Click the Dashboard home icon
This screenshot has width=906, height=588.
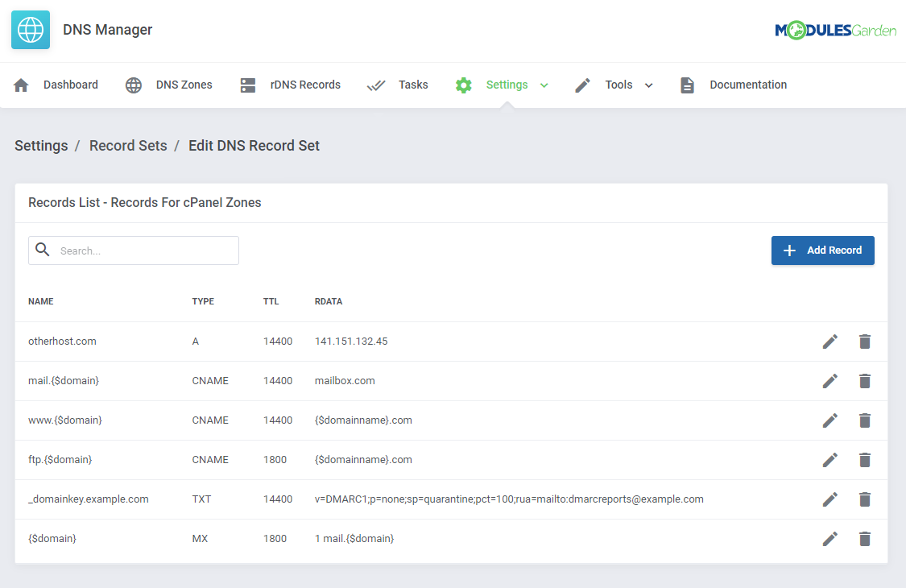pos(22,85)
